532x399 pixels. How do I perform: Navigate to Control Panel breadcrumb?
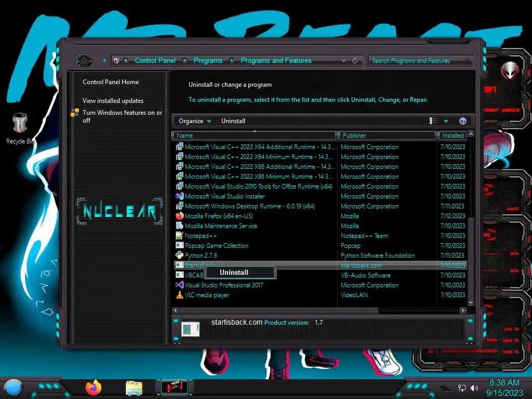pyautogui.click(x=155, y=60)
